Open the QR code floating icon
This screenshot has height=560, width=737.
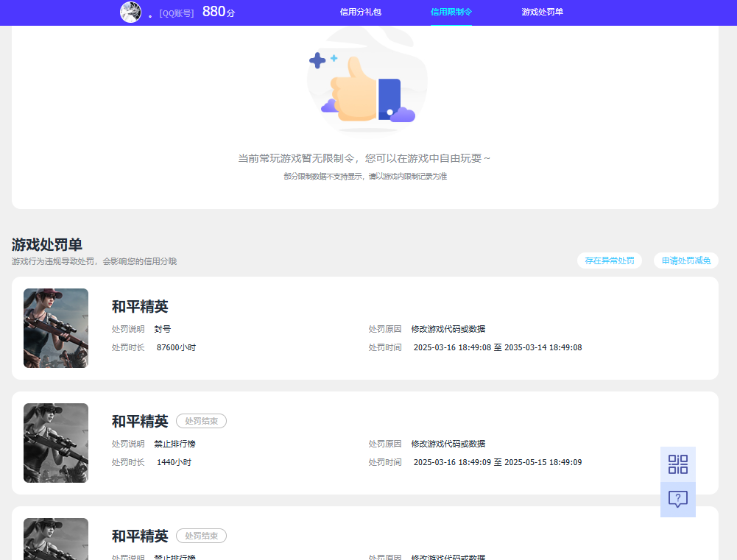(678, 464)
